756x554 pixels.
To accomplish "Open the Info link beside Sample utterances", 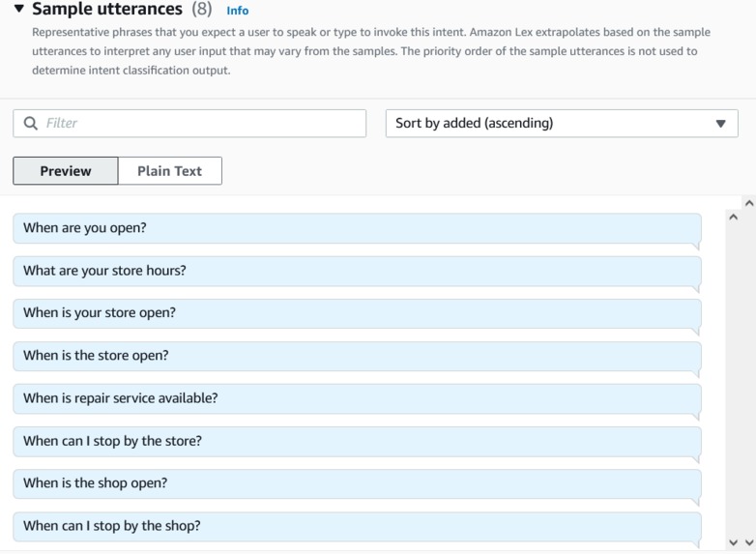I will pos(237,11).
